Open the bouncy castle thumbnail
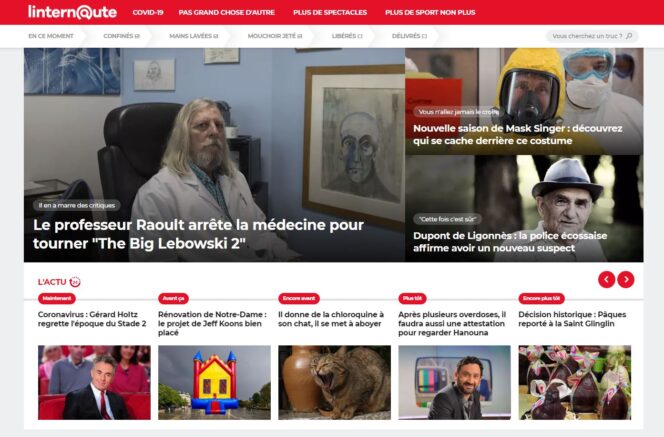This screenshot has height=437, width=664. 214,382
